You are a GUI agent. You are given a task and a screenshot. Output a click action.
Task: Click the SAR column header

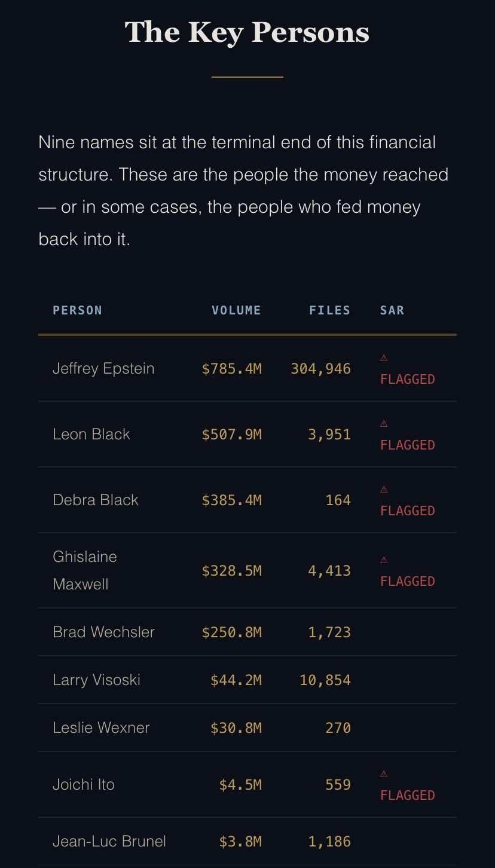392,310
